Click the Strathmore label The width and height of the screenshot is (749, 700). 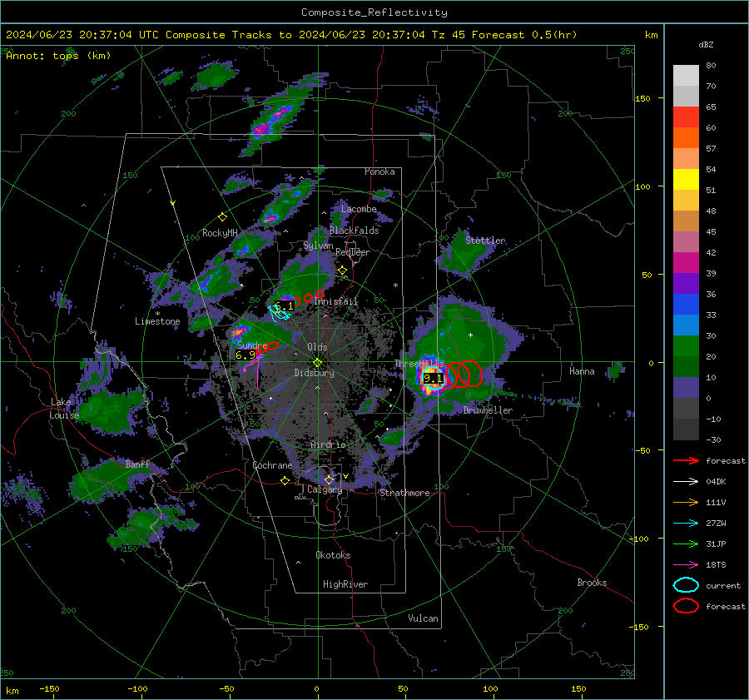(404, 493)
